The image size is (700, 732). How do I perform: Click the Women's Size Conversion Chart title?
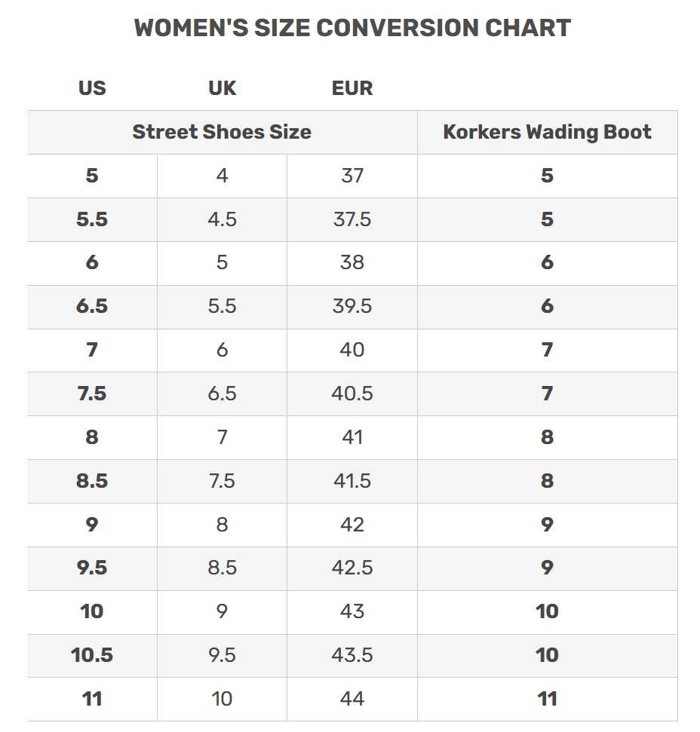click(x=352, y=29)
